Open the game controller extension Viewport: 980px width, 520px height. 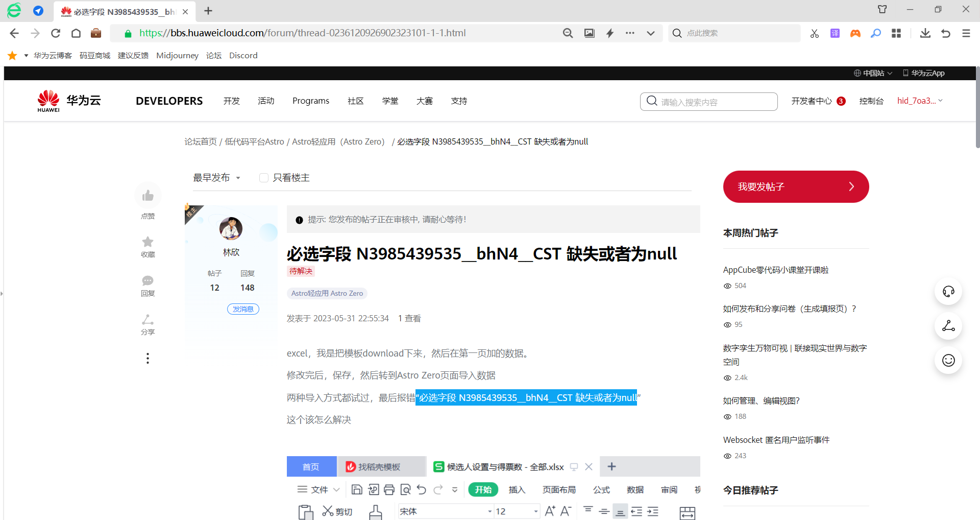tap(855, 33)
